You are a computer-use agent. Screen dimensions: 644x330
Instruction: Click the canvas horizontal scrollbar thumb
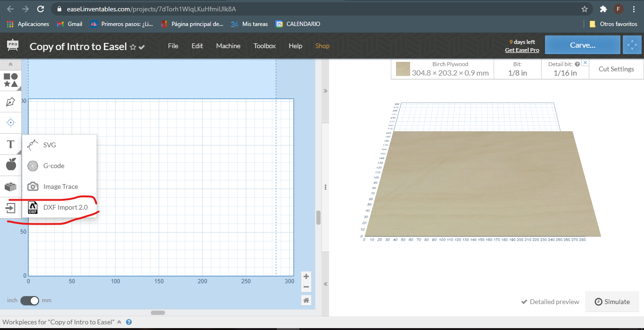click(x=158, y=313)
